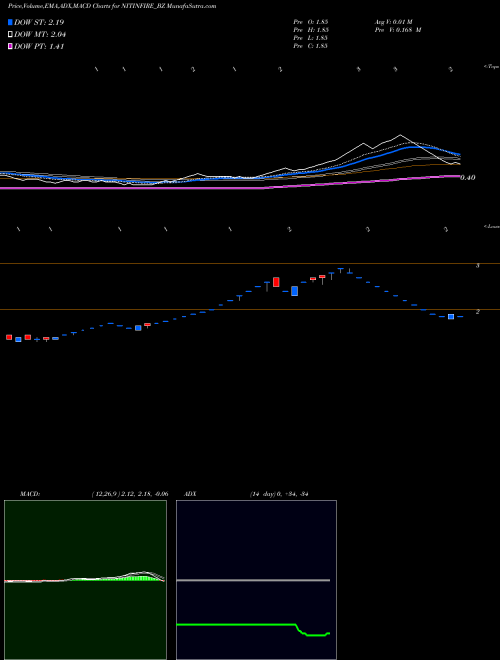The image size is (500, 660).
Task: Click the ADX indicator chart panel
Action: (x=256, y=580)
